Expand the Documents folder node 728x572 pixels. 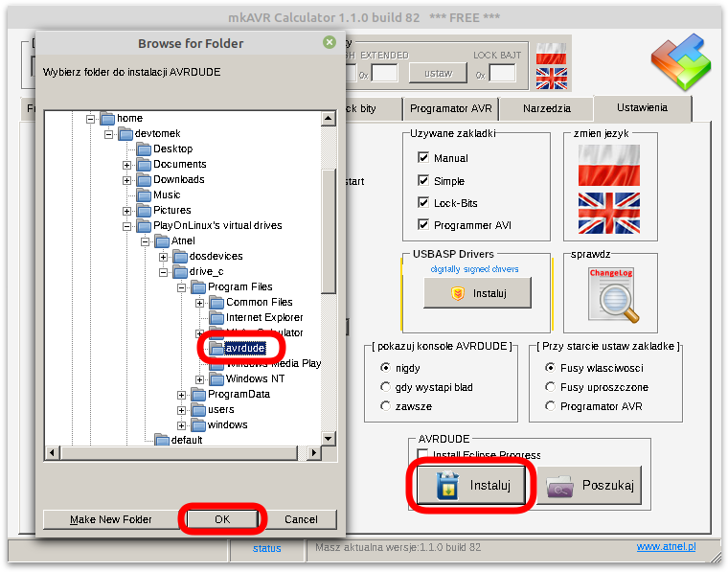(x=127, y=164)
